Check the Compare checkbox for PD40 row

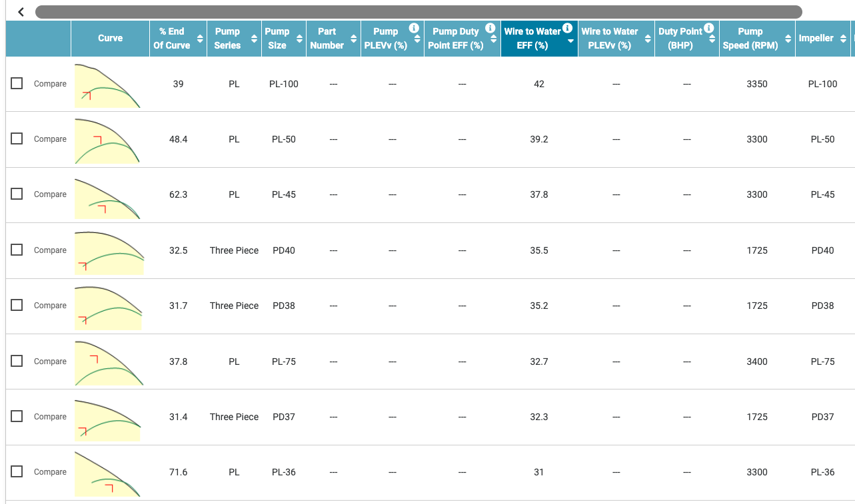pyautogui.click(x=17, y=250)
